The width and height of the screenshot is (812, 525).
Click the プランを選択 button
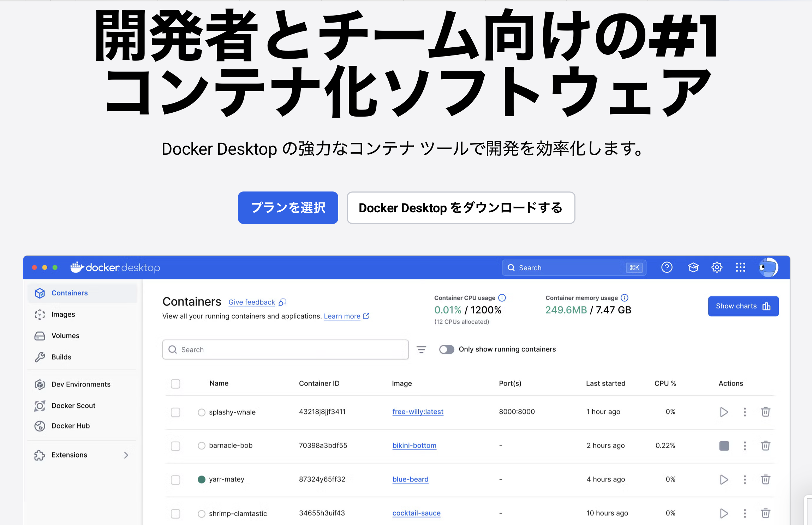(x=288, y=208)
